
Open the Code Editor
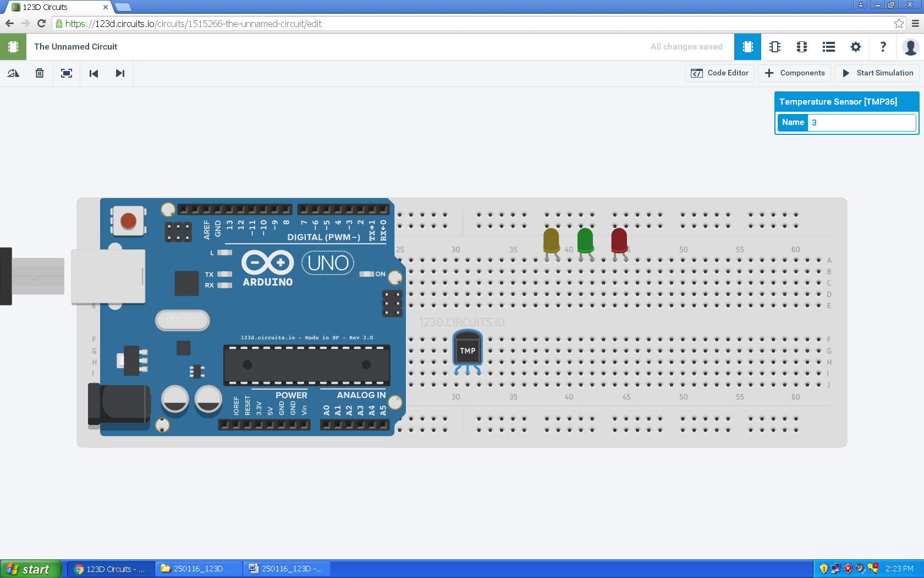pos(719,73)
